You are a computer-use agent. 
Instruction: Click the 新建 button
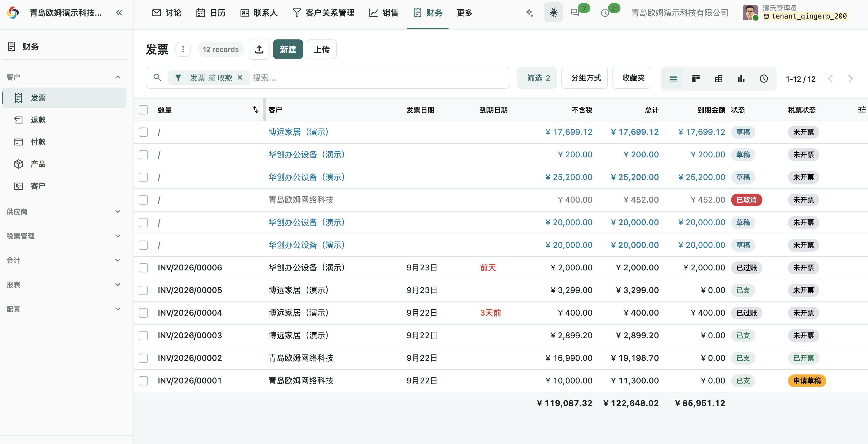288,50
